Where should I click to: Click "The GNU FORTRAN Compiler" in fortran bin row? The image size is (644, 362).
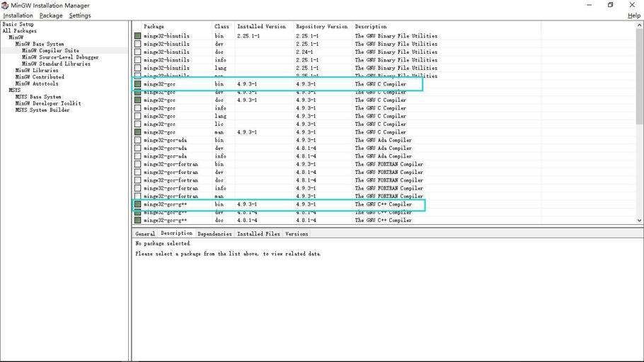389,164
